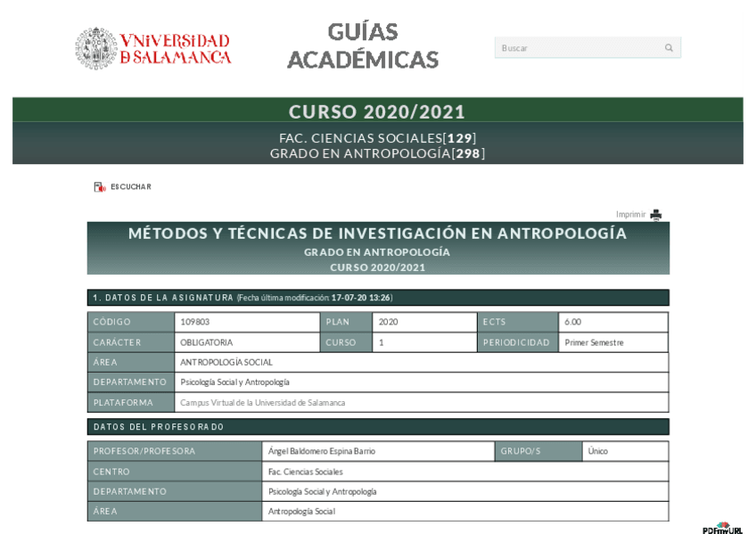The height and width of the screenshot is (534, 756).
Task: Click the Buscar search input field
Action: click(x=571, y=47)
